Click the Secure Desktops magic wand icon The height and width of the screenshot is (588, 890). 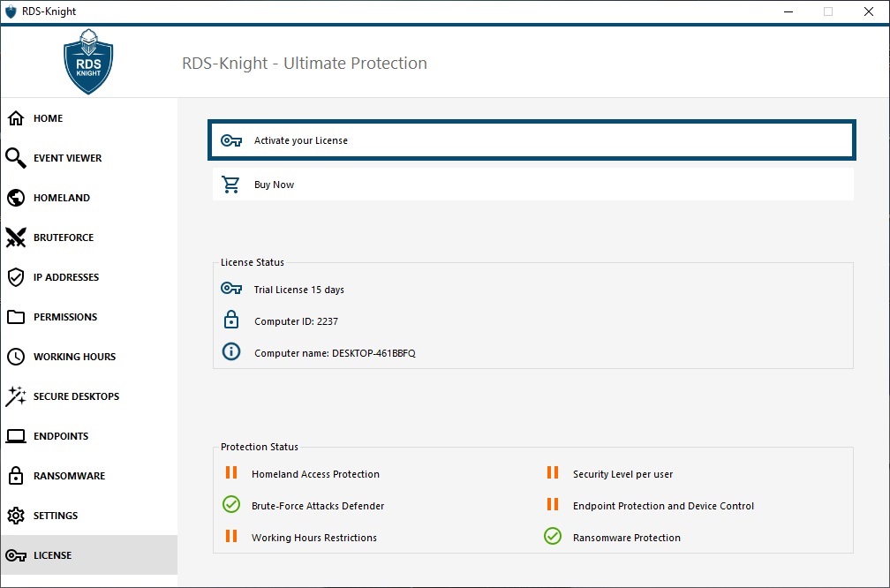click(x=16, y=396)
